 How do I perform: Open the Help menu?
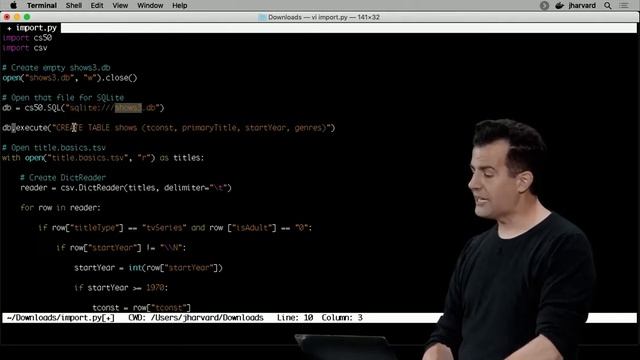180,5
